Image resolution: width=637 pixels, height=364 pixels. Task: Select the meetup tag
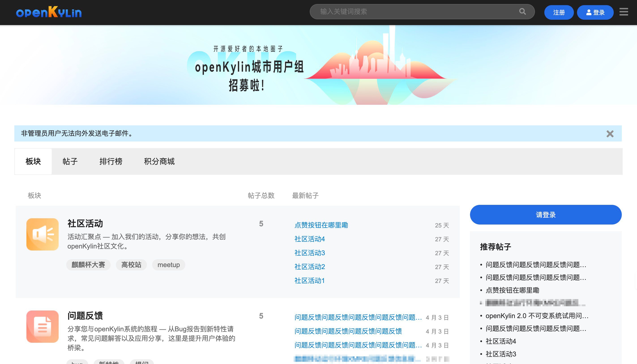point(169,265)
